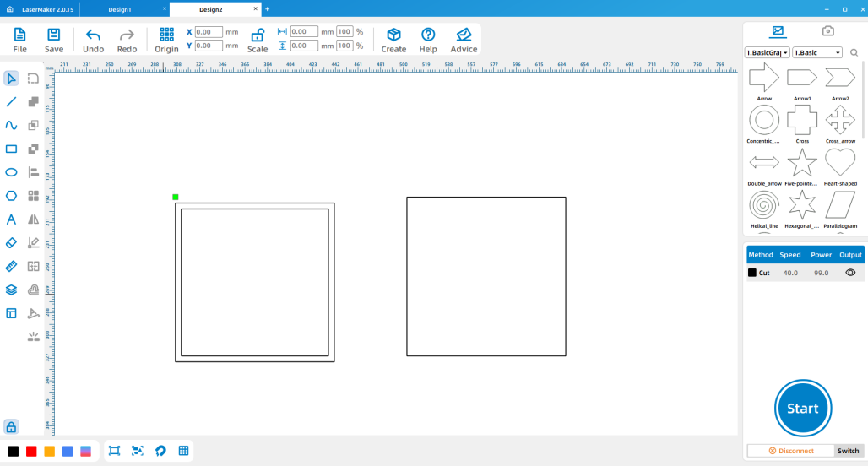Click the width percent field
868x466 pixels.
pos(344,31)
